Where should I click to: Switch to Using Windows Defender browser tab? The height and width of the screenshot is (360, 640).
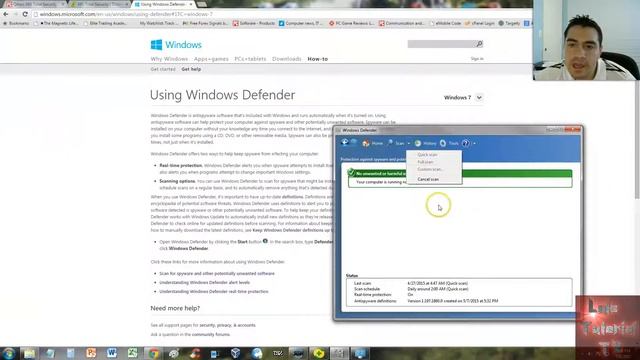pyautogui.click(x=163, y=4)
